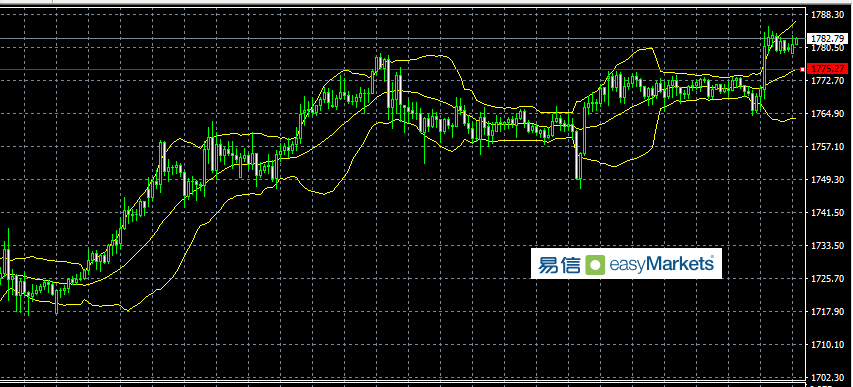
Task: Click the 1710.10 price axis label
Action: (x=827, y=345)
